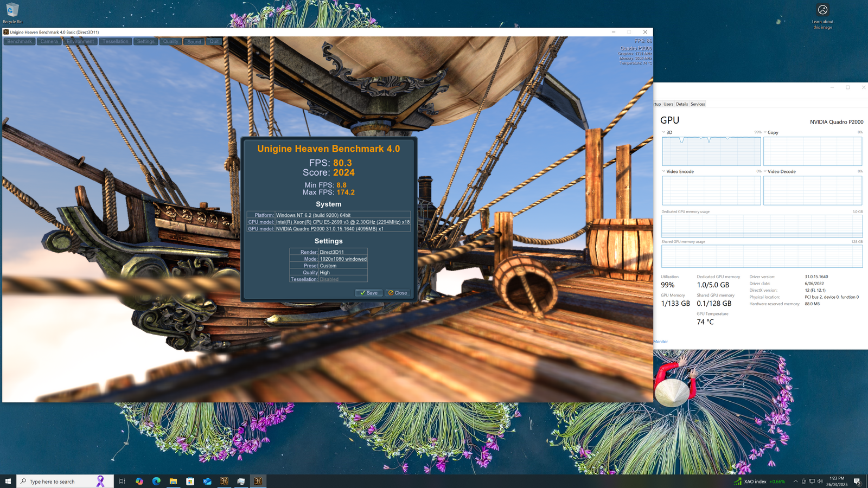
Task: Click the 3D utilization graph
Action: 711,151
